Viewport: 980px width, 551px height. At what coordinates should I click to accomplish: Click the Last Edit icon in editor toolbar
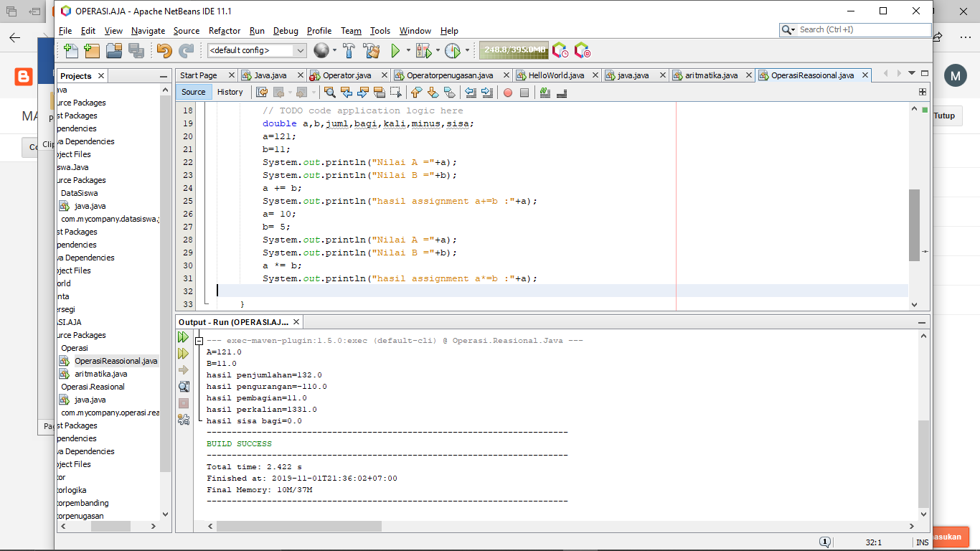(262, 92)
